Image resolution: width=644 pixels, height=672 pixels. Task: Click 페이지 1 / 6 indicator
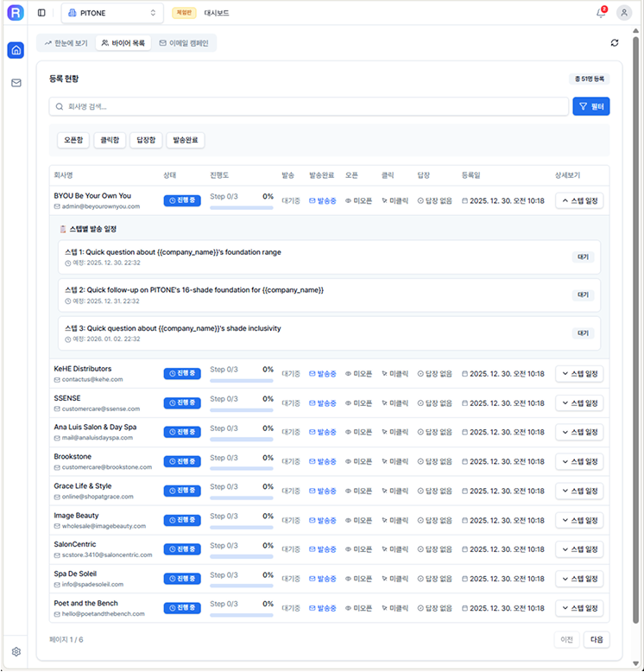(66, 640)
